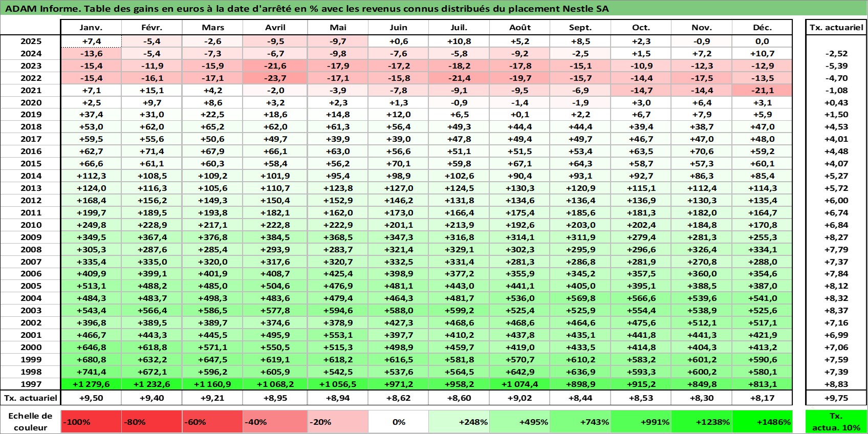Click the -100% red color scale swatch
This screenshot has width=868, height=434.
[x=91, y=422]
